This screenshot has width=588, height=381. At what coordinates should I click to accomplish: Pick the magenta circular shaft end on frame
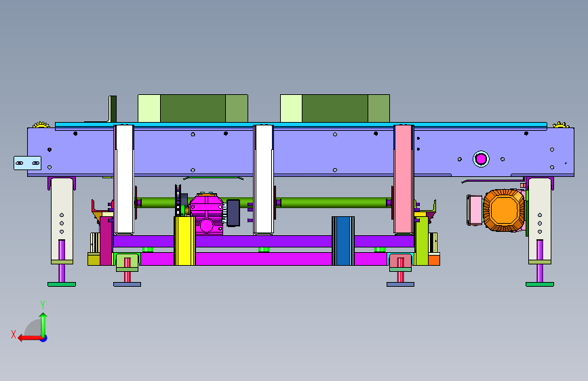[481, 159]
